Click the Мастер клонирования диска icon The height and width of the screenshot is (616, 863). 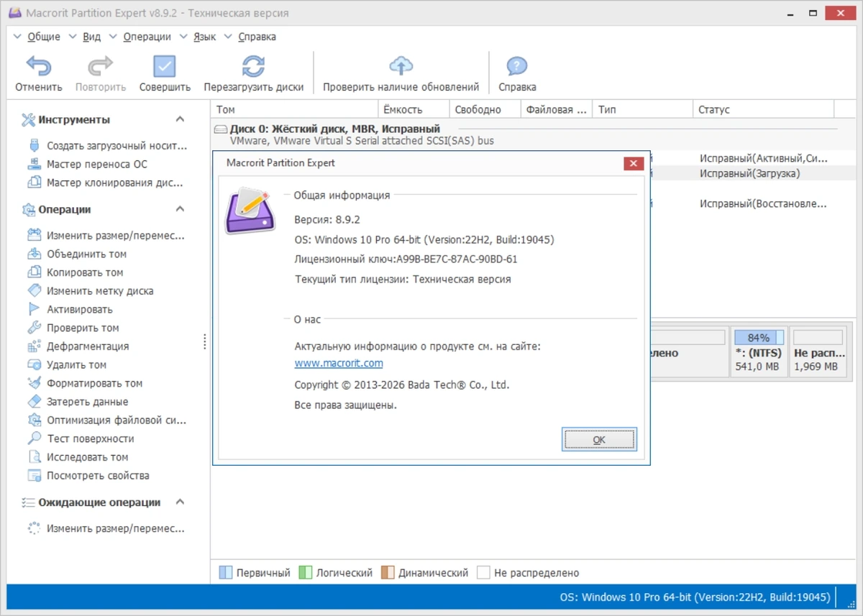coord(34,183)
